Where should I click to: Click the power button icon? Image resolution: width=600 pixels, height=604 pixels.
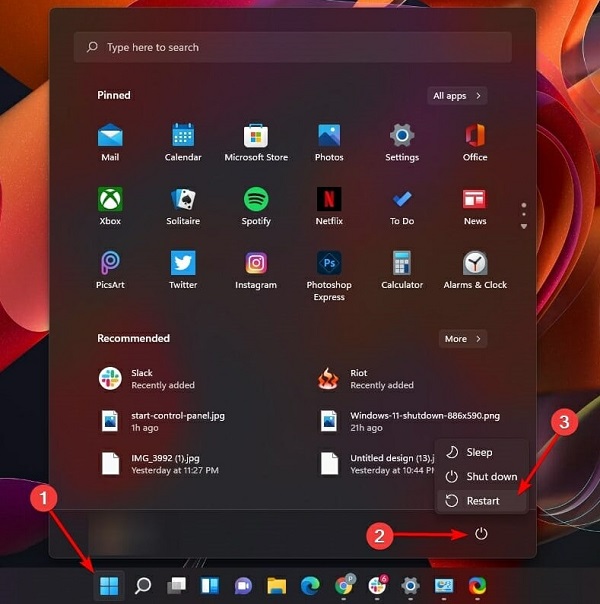pos(481,534)
